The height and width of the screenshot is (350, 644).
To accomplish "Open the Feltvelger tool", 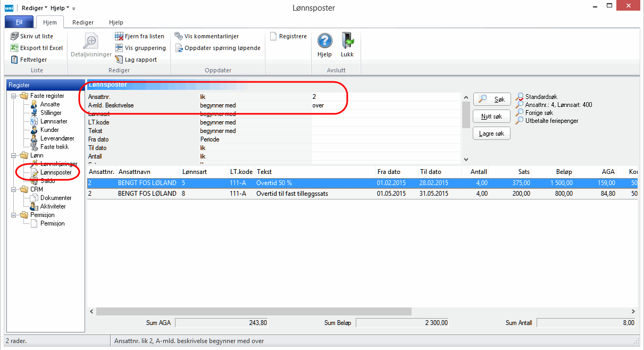I will coord(14,60).
